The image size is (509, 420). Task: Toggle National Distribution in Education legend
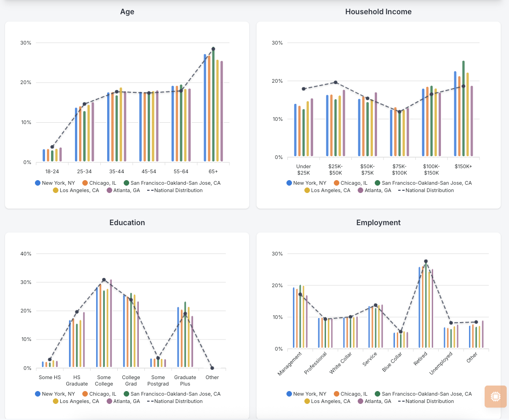pos(175,401)
